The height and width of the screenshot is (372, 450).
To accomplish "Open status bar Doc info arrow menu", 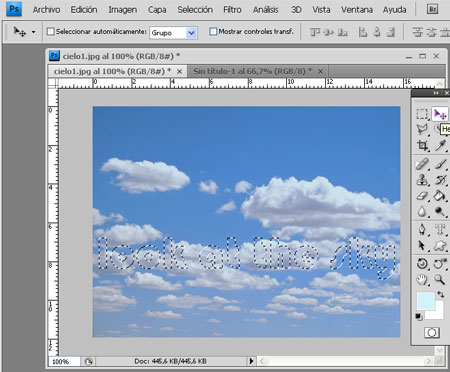I will pyautogui.click(x=251, y=361).
